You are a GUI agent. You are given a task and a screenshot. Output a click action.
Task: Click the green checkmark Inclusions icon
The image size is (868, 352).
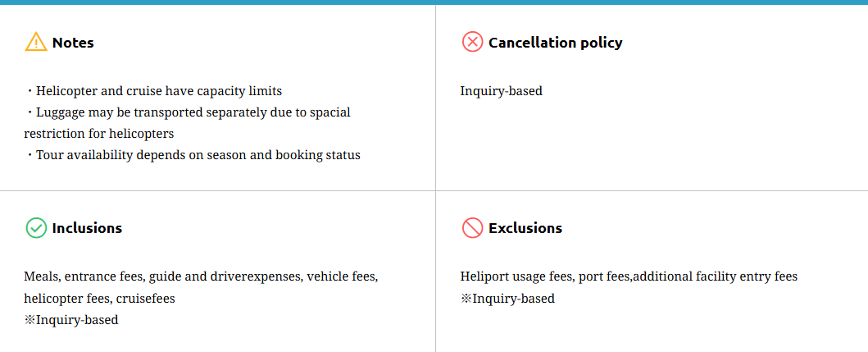[x=36, y=228]
